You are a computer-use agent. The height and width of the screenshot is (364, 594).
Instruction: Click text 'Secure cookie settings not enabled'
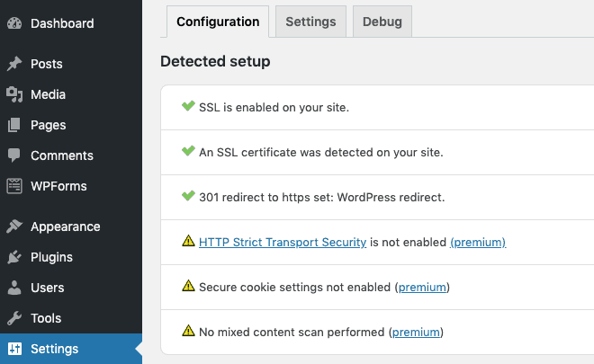click(294, 288)
